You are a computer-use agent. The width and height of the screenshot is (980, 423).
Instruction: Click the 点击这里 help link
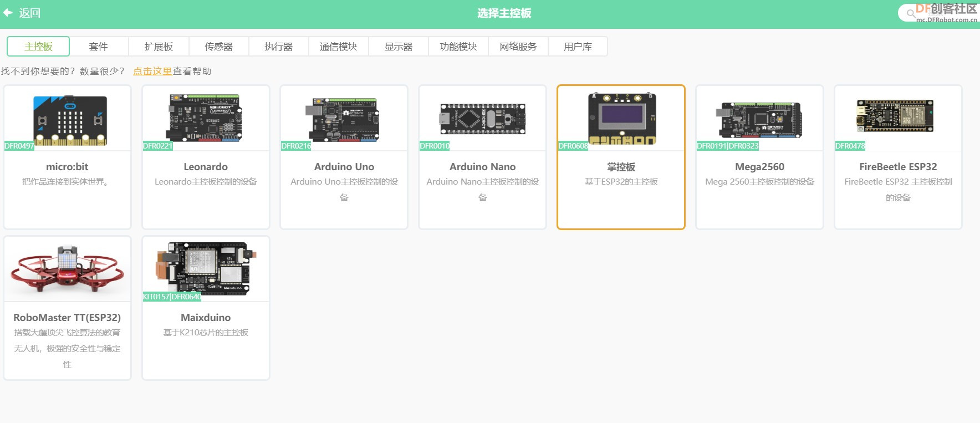click(x=152, y=71)
